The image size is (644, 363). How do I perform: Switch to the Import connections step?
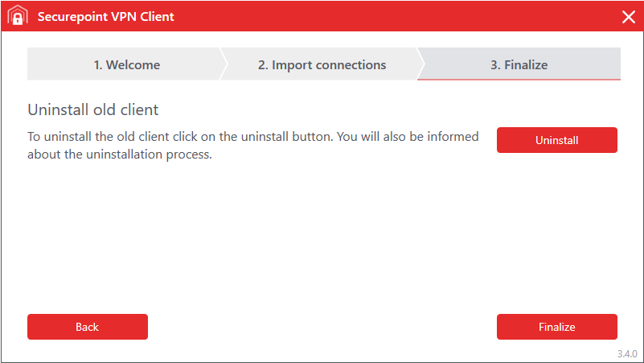[x=322, y=65]
